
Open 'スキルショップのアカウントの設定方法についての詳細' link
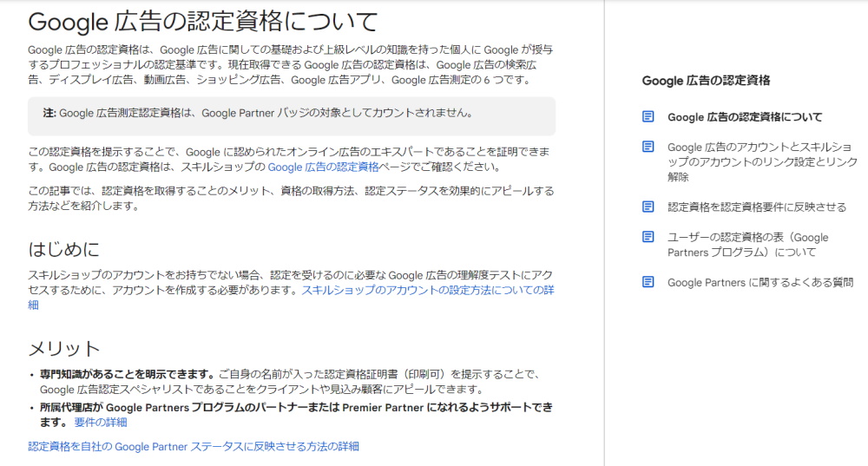tap(291, 297)
